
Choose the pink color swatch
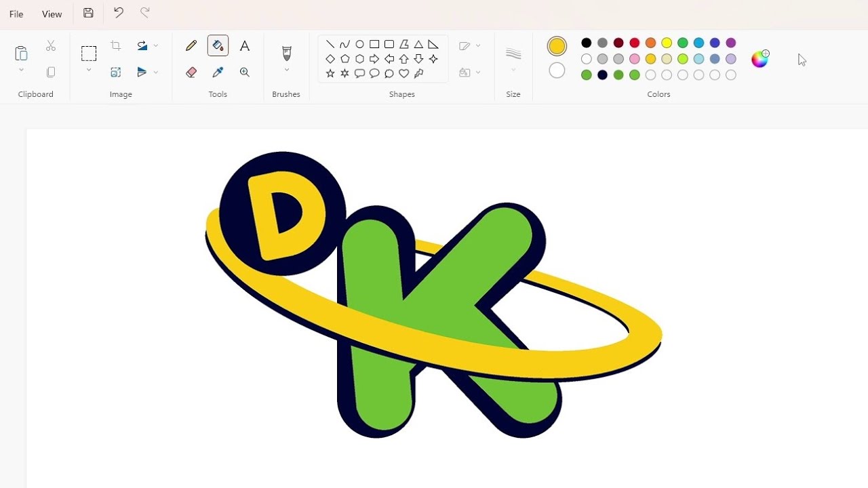click(x=635, y=59)
